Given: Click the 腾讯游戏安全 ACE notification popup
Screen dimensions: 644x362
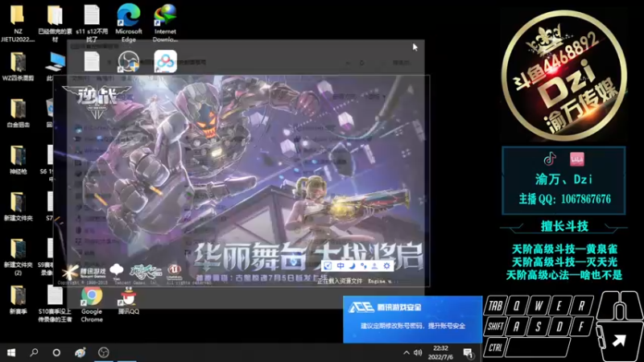Looking at the screenshot, I should [412, 319].
